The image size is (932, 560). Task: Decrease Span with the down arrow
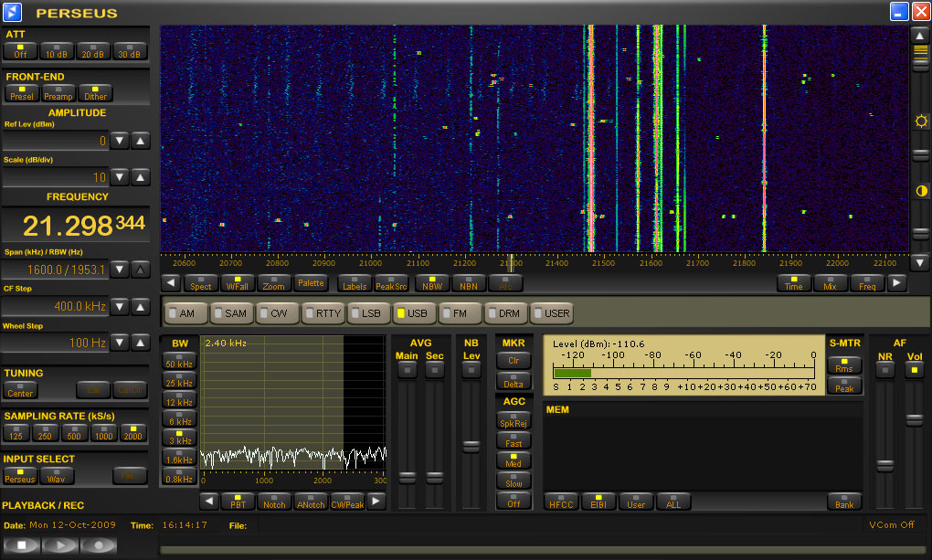coord(120,269)
